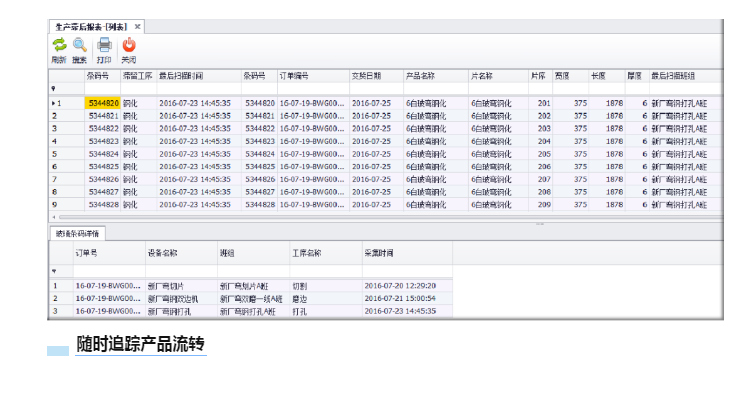Screen dimensions: 756x397
Task: Click the printer icon to print (打印)
Action: pyautogui.click(x=104, y=50)
